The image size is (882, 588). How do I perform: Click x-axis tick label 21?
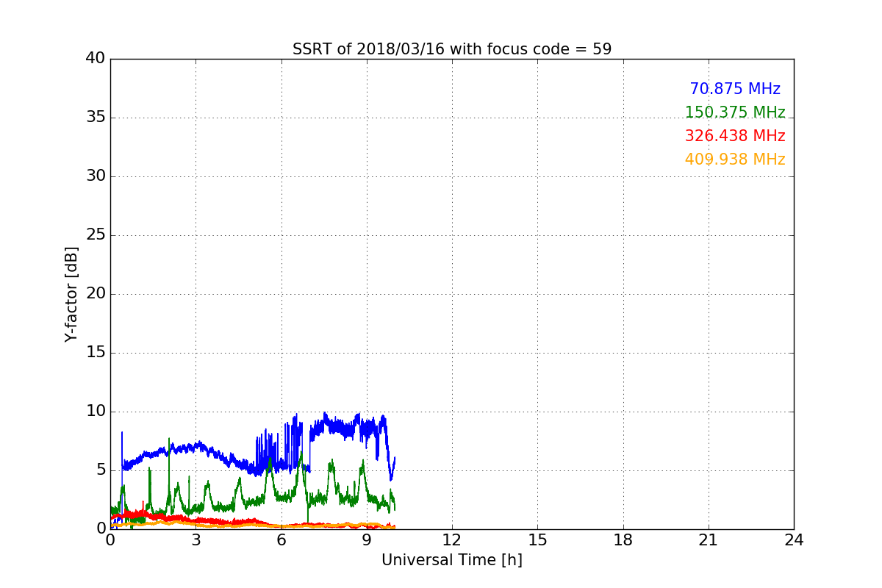point(709,540)
